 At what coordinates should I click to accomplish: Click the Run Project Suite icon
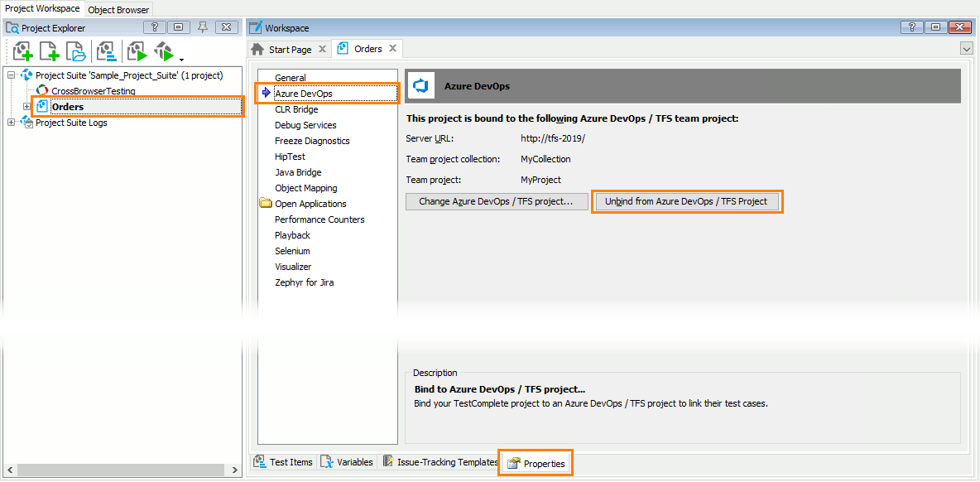click(163, 51)
